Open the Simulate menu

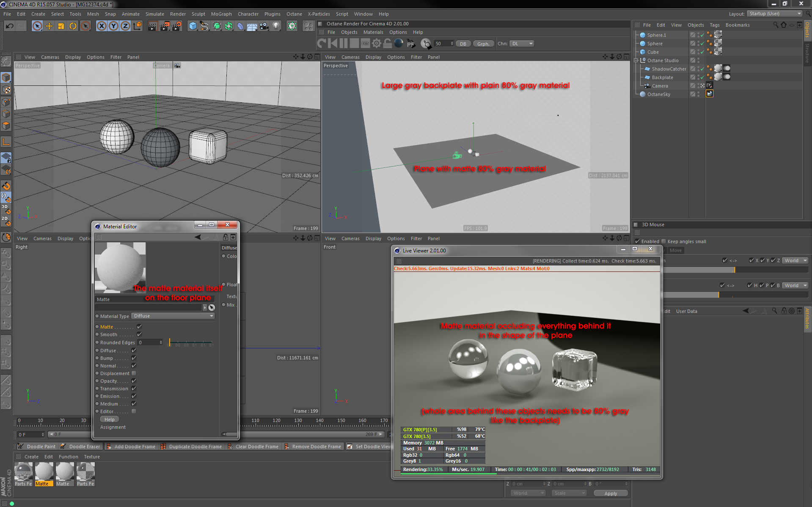click(x=154, y=14)
